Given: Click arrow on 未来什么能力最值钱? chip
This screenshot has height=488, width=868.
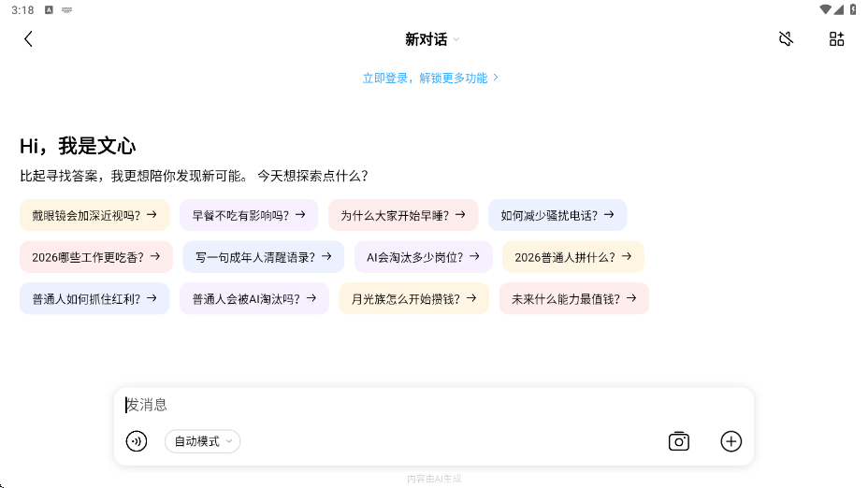Looking at the screenshot, I should 631,298.
